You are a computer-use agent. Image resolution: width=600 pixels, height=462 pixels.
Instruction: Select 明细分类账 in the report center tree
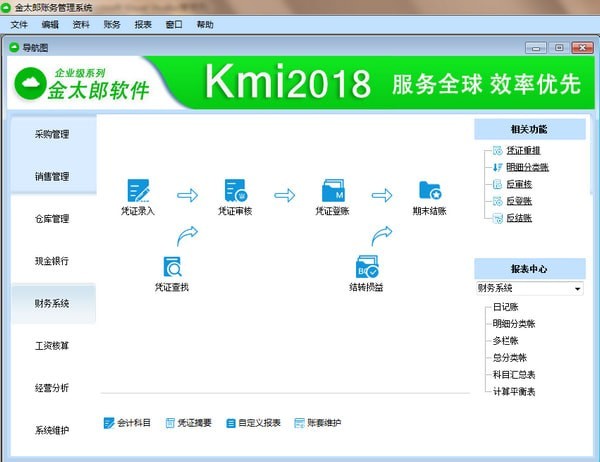coord(514,324)
